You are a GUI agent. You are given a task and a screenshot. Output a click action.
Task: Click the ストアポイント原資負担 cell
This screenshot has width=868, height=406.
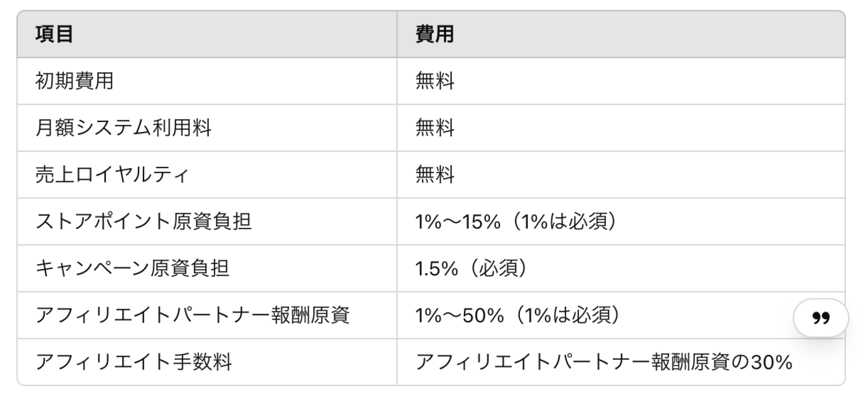pyautogui.click(x=143, y=222)
